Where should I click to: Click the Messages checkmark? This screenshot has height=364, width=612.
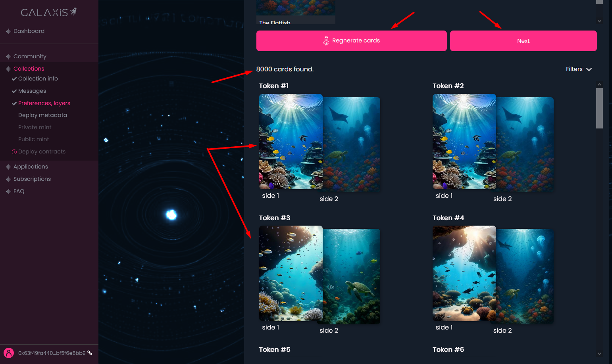[x=14, y=91]
